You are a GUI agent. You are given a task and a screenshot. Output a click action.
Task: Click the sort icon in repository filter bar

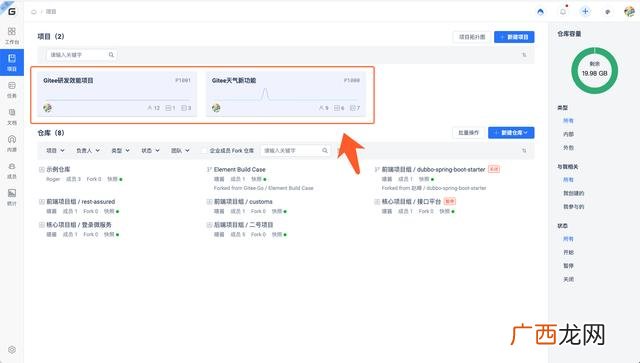click(524, 151)
